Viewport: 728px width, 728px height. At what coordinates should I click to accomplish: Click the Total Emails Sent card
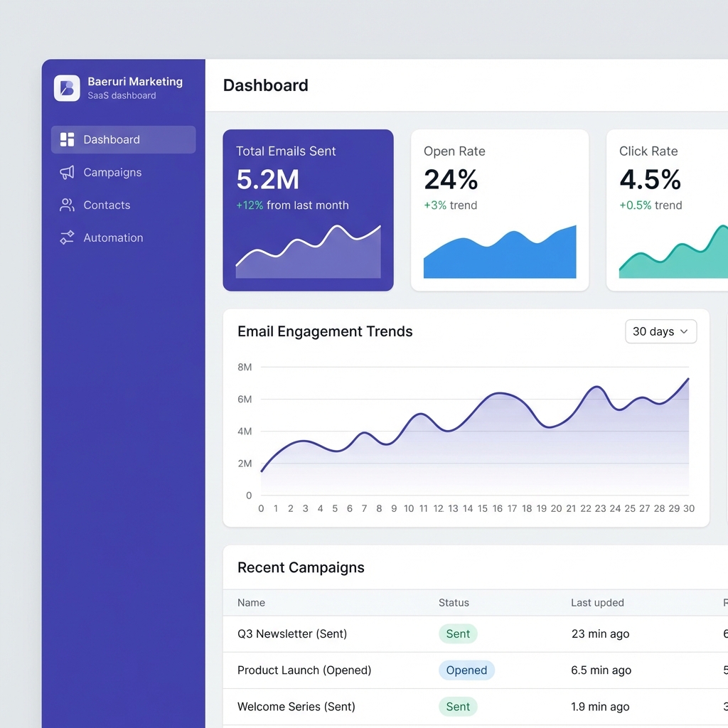click(308, 210)
